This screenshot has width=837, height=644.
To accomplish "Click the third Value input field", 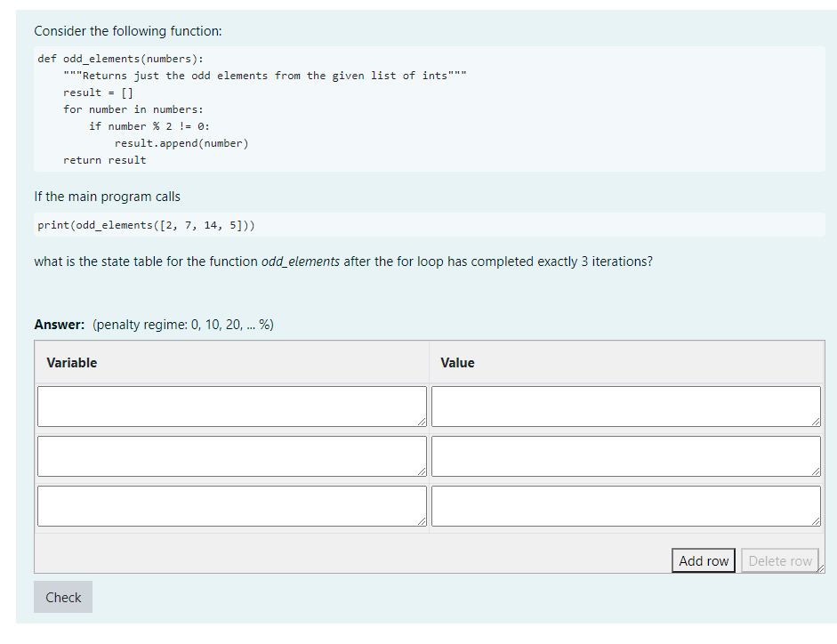I will pyautogui.click(x=625, y=505).
